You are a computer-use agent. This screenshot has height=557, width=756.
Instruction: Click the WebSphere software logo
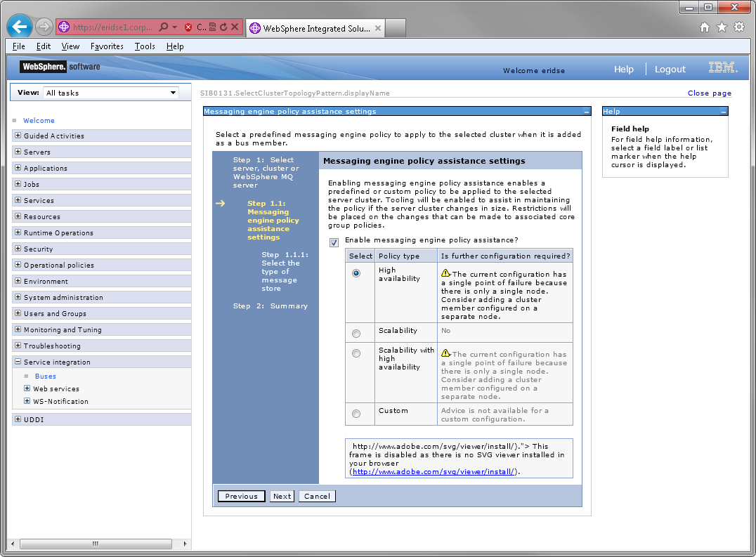click(x=60, y=67)
